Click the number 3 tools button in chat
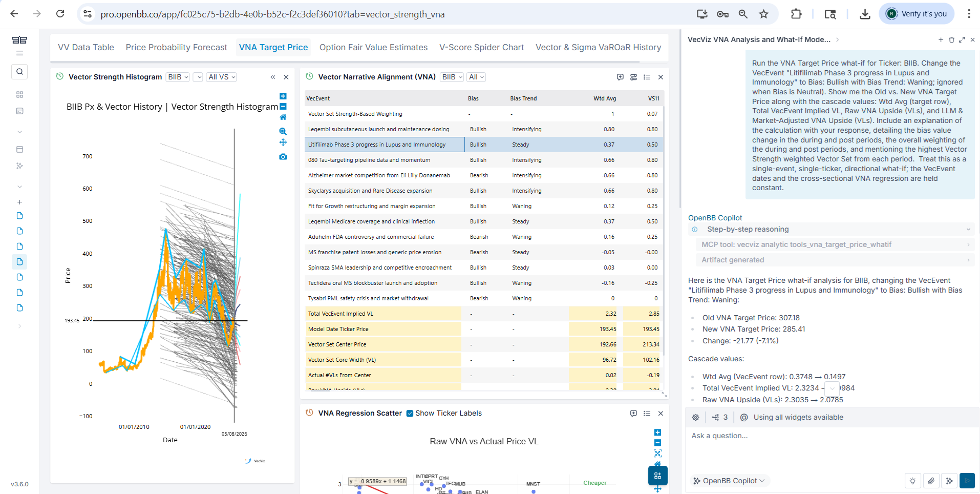980x494 pixels. pos(720,417)
